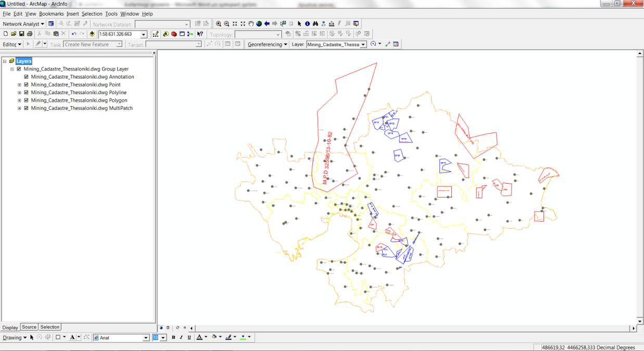Viewport: 644px width, 351px height.
Task: Open georeferencing View Link Table
Action: click(x=396, y=44)
